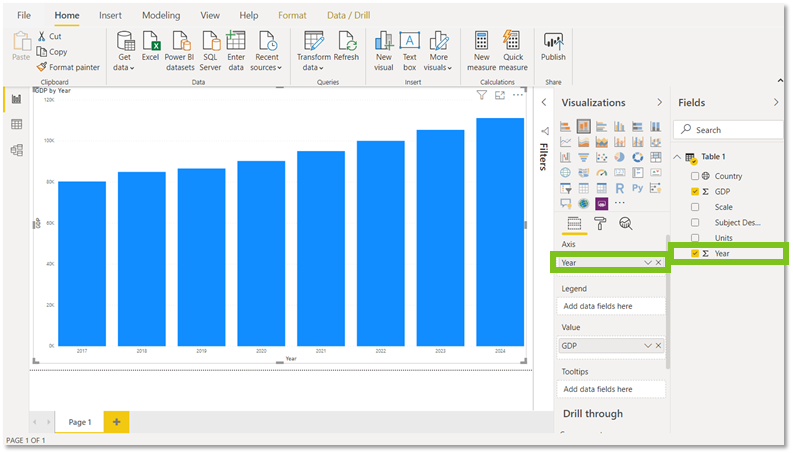The width and height of the screenshot is (793, 454).
Task: Open the Modeling ribbon tab
Action: tap(161, 15)
